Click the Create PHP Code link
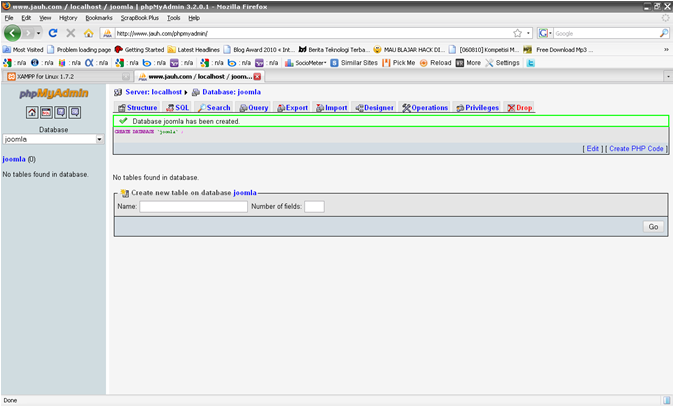 636,149
